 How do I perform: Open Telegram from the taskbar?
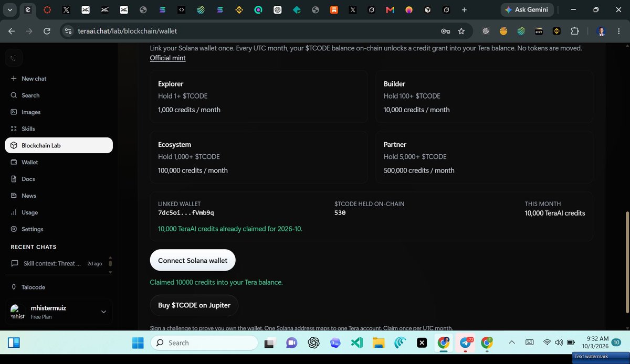pos(466,342)
